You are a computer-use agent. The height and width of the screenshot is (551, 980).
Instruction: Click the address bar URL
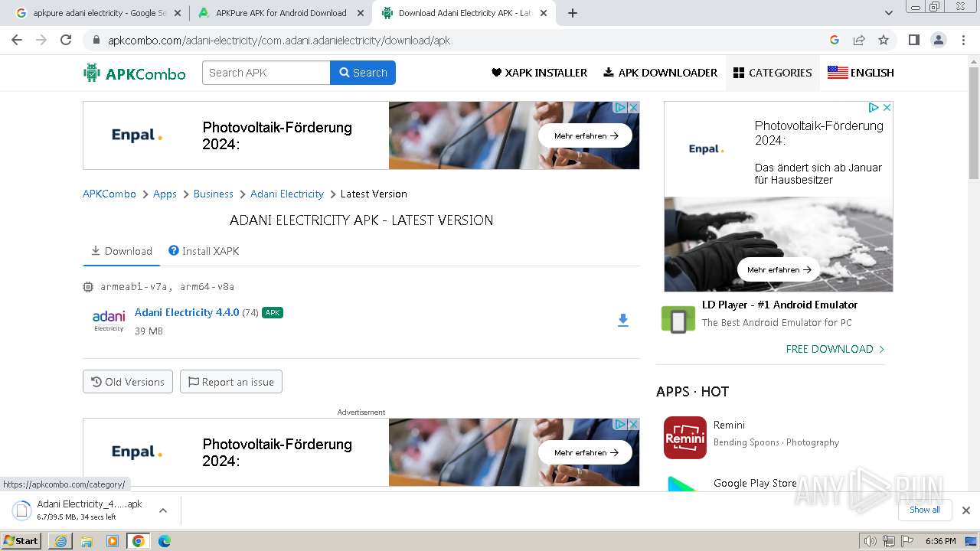[x=279, y=40]
